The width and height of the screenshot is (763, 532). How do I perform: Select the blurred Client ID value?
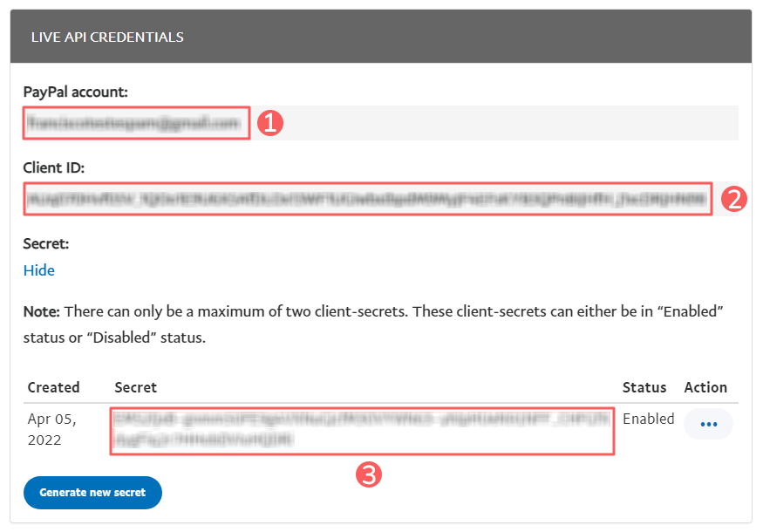pyautogui.click(x=367, y=199)
